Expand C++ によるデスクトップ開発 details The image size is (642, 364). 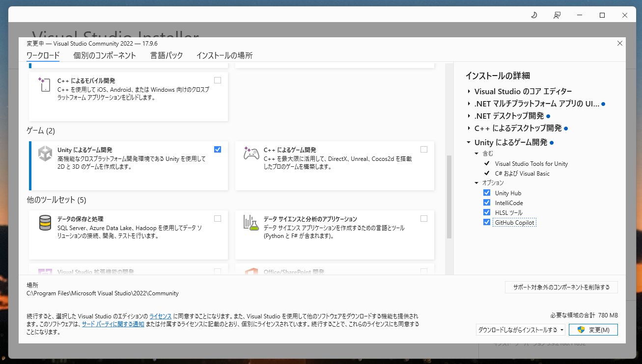(469, 128)
